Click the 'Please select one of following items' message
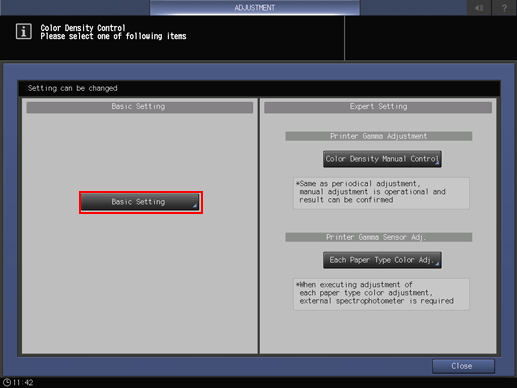The width and height of the screenshot is (517, 388). pyautogui.click(x=113, y=36)
